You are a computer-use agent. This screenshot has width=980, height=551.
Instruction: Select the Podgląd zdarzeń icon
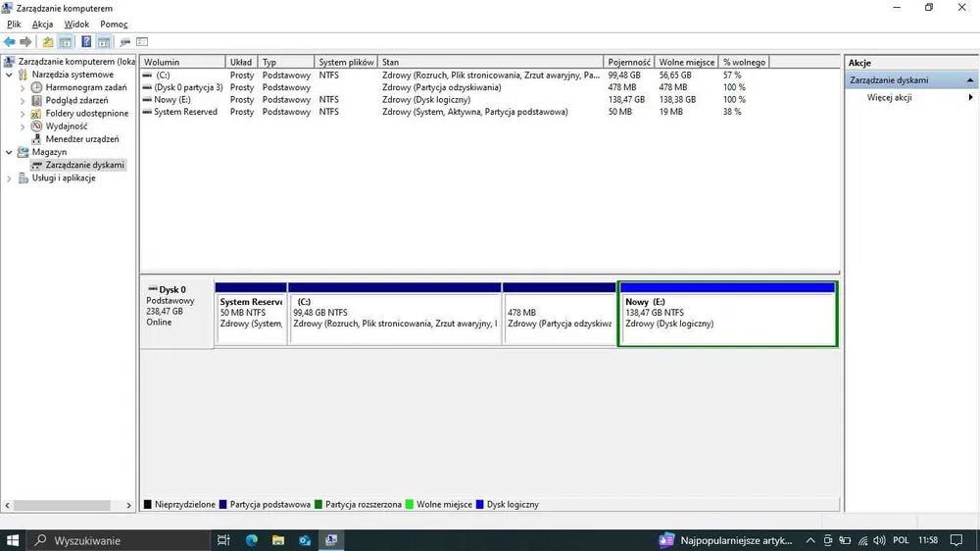(x=37, y=100)
